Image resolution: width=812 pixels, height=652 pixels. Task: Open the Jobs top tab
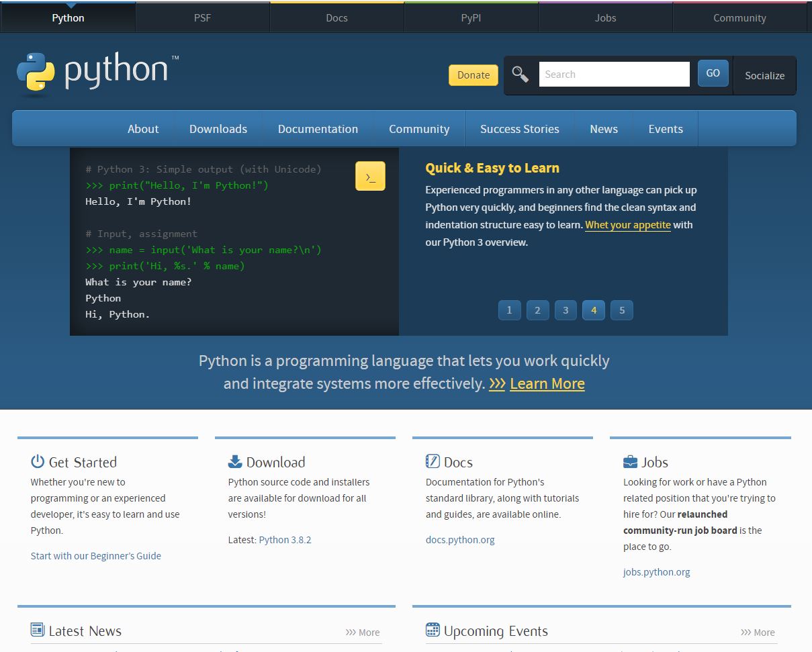pos(605,18)
